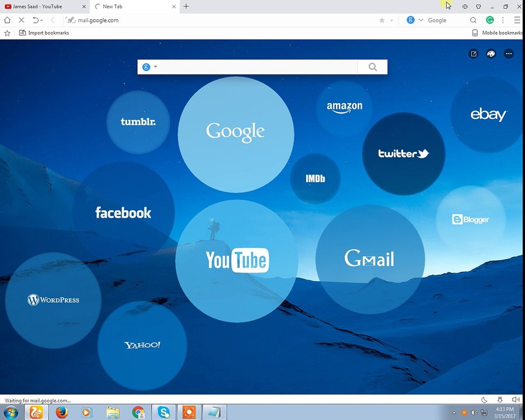525x420 pixels.
Task: Open a new tab with the plus button
Action: pos(186,6)
